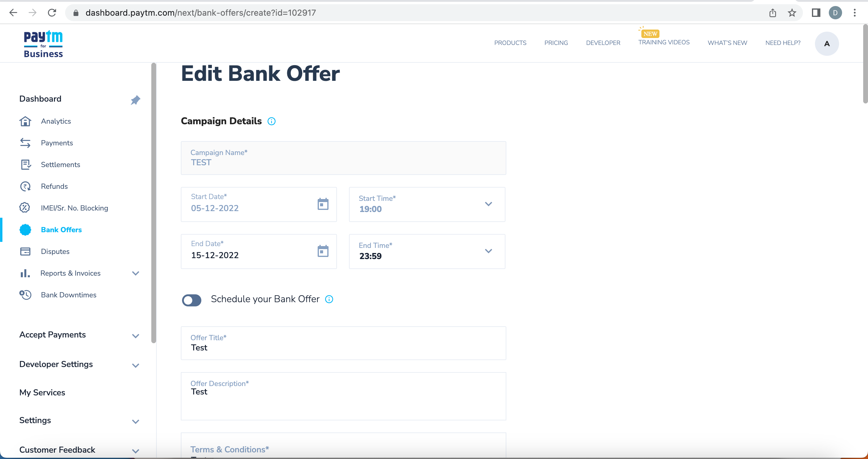Viewport: 868px width, 459px height.
Task: Toggle the Schedule your Bank Offer switch
Action: pos(191,300)
